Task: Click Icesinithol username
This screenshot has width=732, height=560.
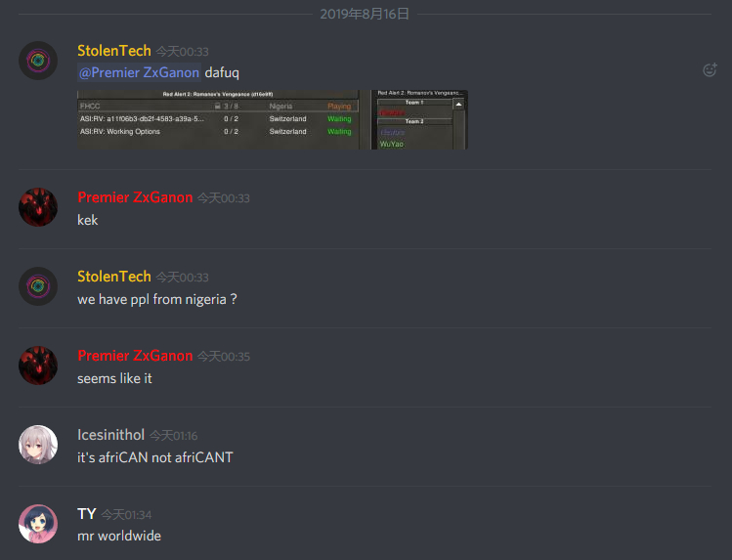Action: click(111, 435)
